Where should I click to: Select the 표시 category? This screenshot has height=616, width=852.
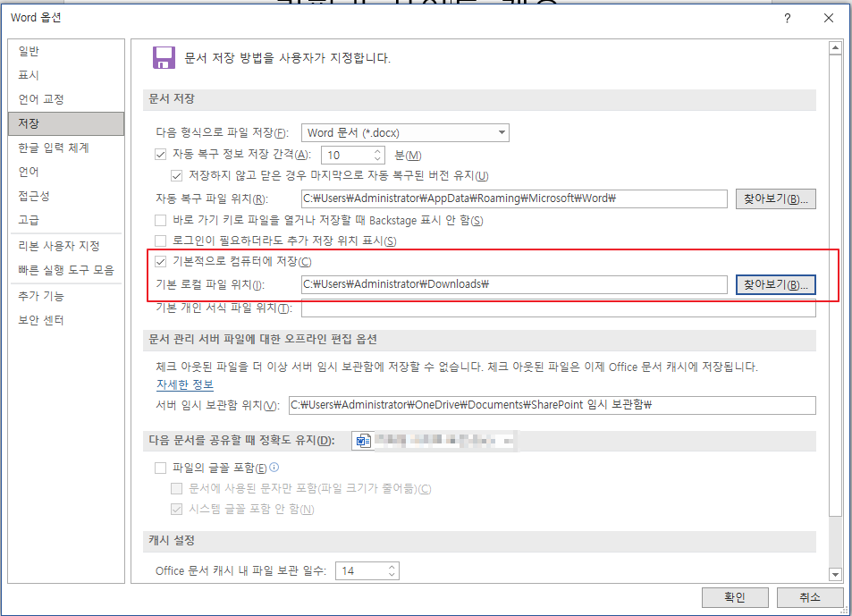(66, 75)
